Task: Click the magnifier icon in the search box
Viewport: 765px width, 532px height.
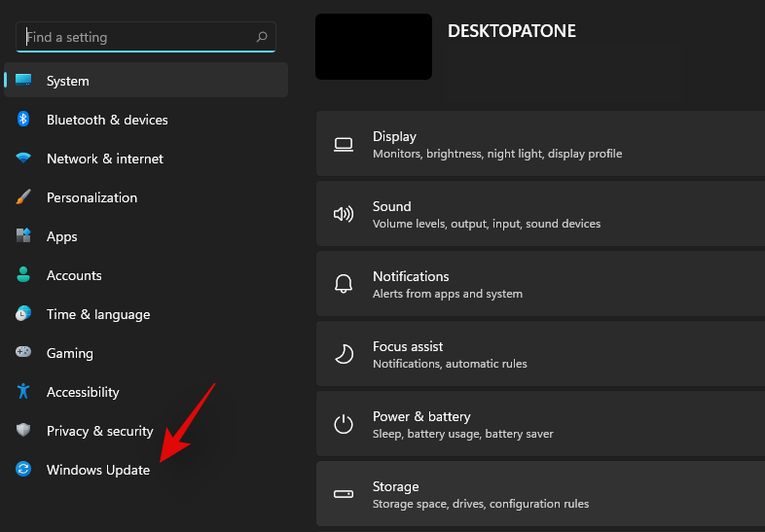Action: coord(261,37)
